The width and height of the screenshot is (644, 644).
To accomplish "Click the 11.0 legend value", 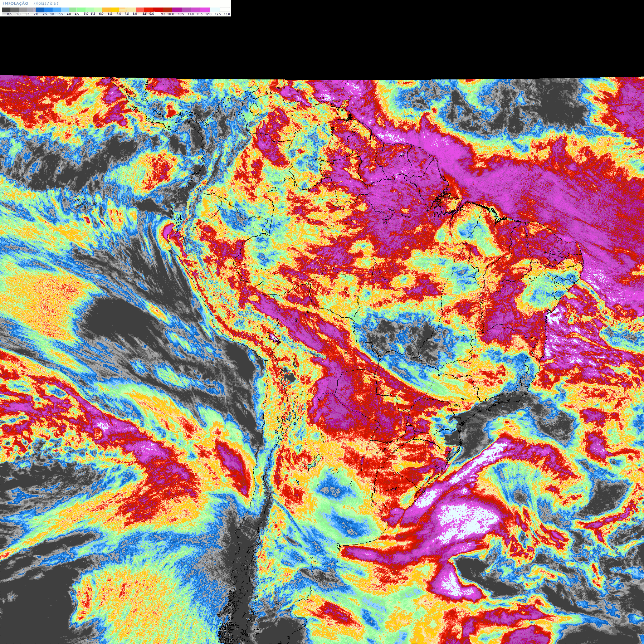I will pyautogui.click(x=191, y=14).
